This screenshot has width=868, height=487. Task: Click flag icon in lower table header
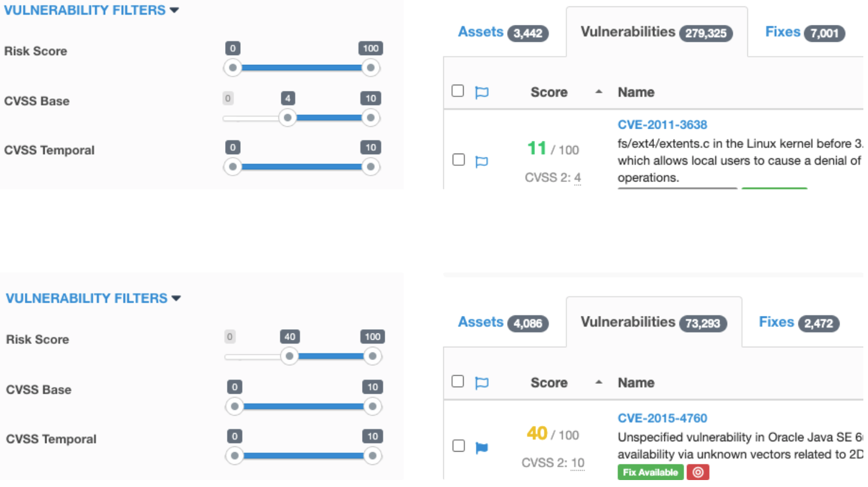pos(482,383)
